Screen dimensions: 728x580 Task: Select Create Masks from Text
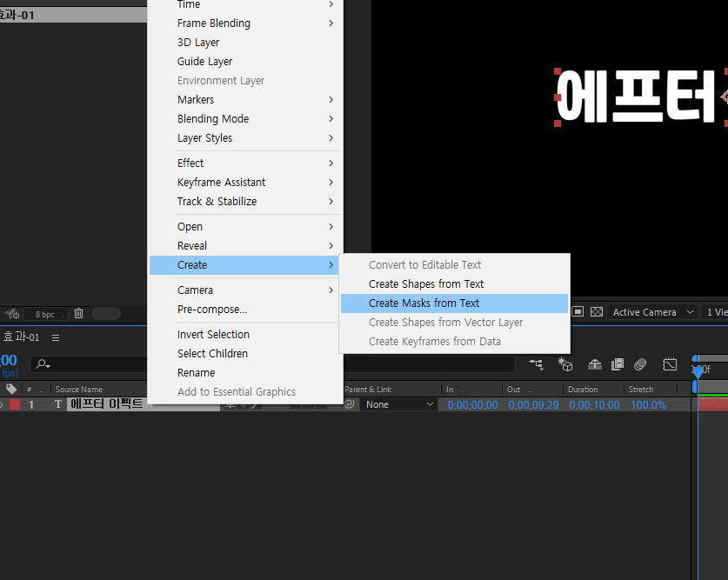tap(454, 303)
